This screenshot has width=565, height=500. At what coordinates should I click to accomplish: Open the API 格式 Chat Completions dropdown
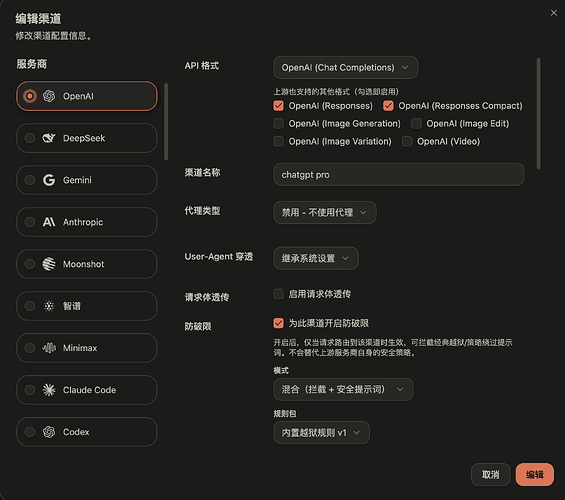346,67
